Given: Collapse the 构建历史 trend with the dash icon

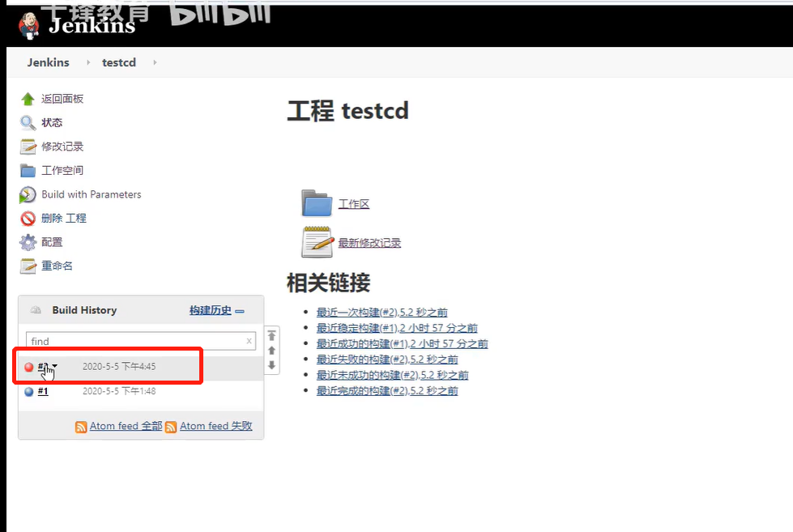Looking at the screenshot, I should pyautogui.click(x=240, y=311).
